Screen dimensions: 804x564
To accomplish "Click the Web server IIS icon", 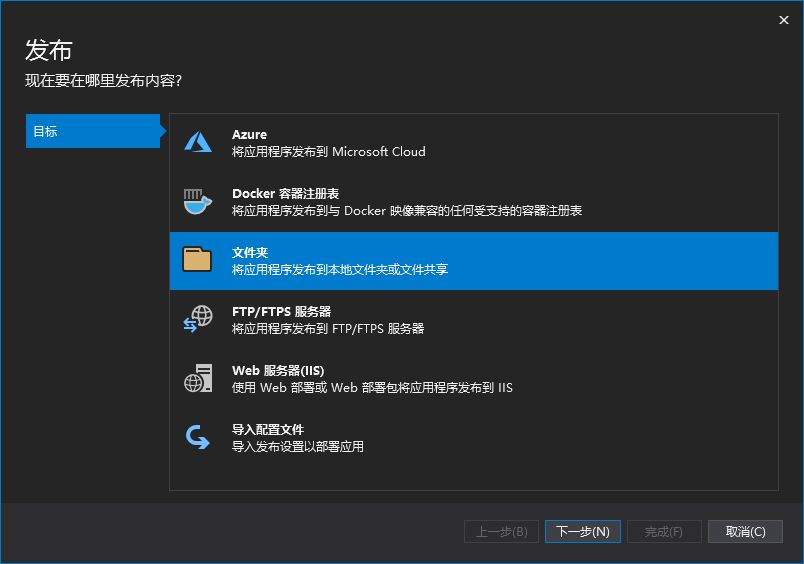I will [198, 378].
